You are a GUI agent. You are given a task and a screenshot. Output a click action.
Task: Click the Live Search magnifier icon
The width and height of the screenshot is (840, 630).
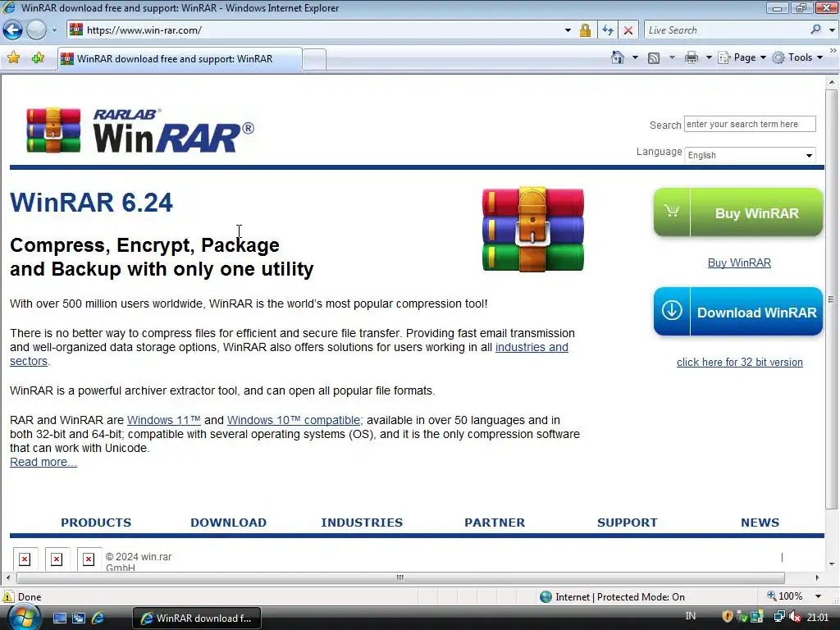pyautogui.click(x=816, y=30)
